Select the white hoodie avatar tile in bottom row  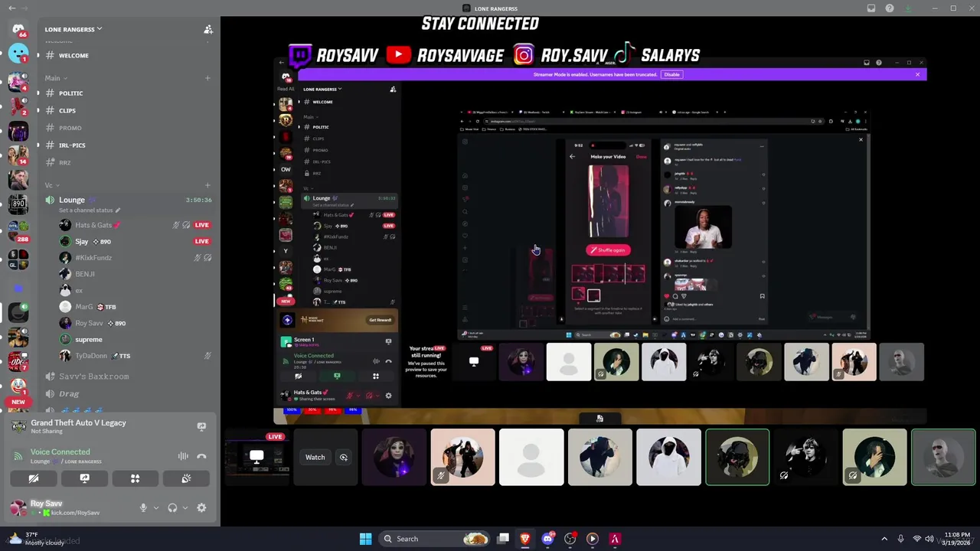tap(668, 458)
